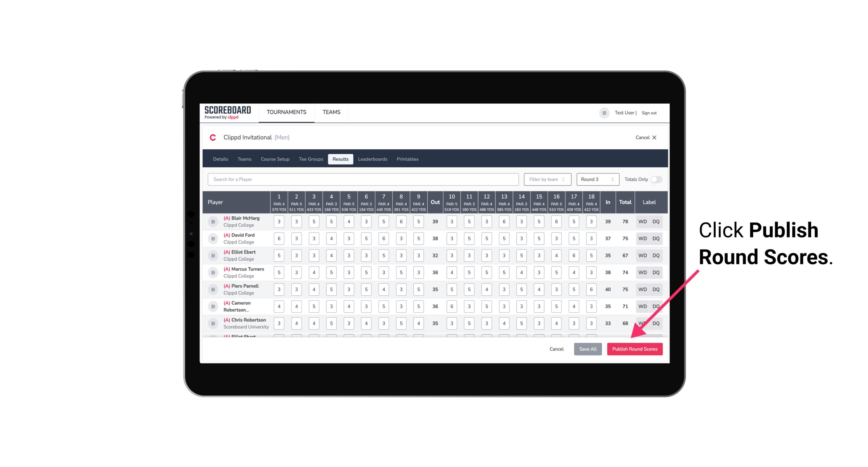The width and height of the screenshot is (868, 467).
Task: Click the Save All button
Action: (x=588, y=349)
